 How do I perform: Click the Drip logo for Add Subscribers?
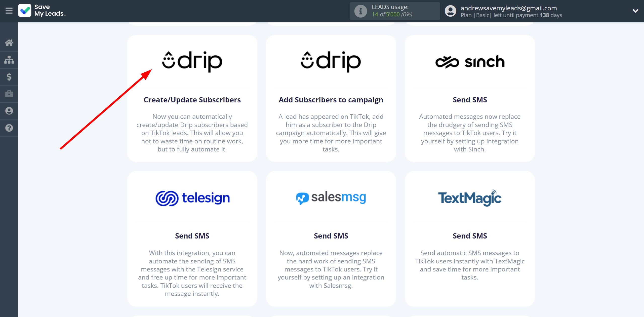click(x=331, y=61)
